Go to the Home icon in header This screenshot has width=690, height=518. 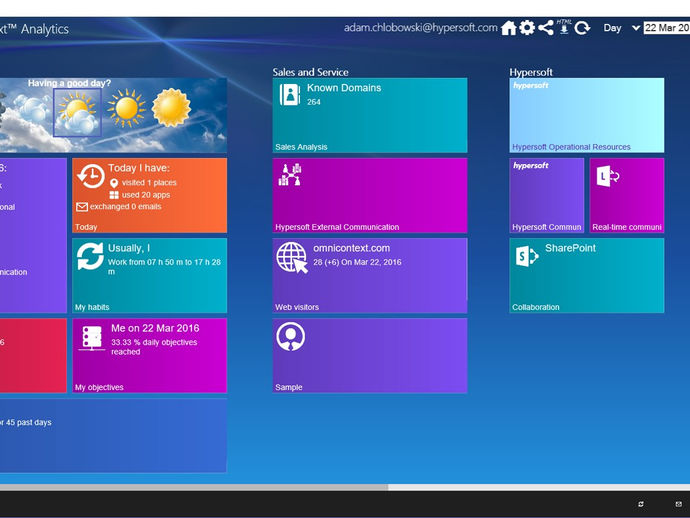pyautogui.click(x=508, y=28)
